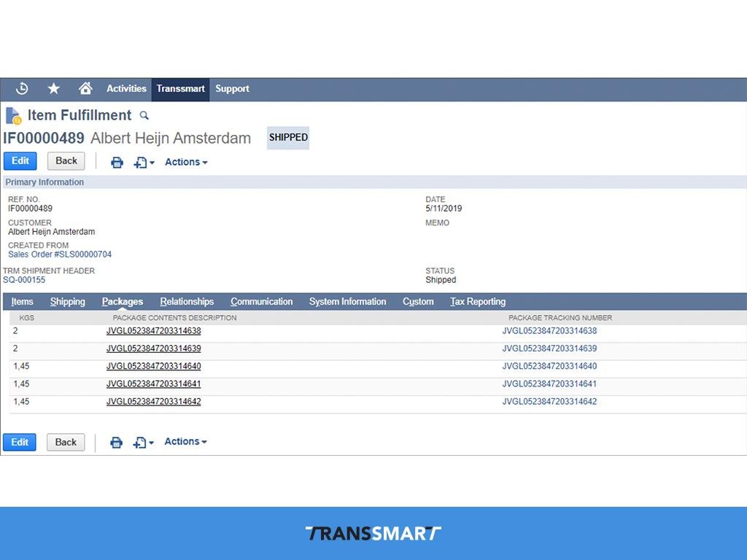Open tracking number JVGL0523847203314639
Image resolution: width=747 pixels, height=560 pixels.
pyautogui.click(x=549, y=349)
